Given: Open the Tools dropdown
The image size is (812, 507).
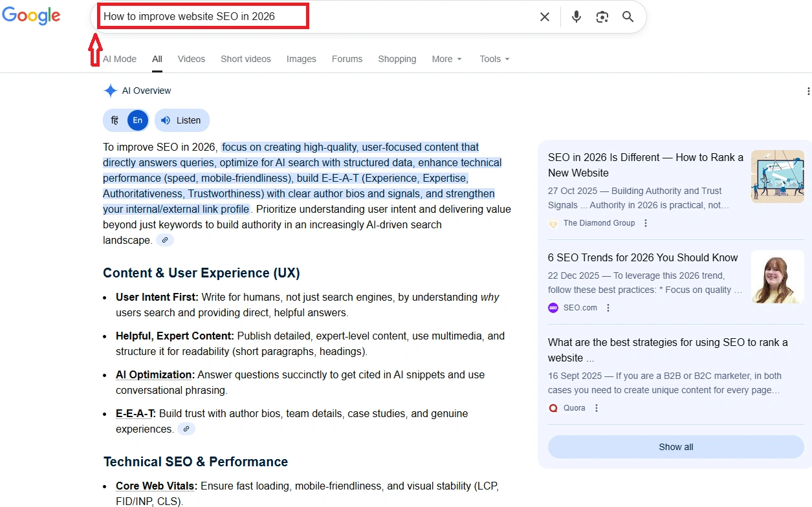Looking at the screenshot, I should coord(494,59).
